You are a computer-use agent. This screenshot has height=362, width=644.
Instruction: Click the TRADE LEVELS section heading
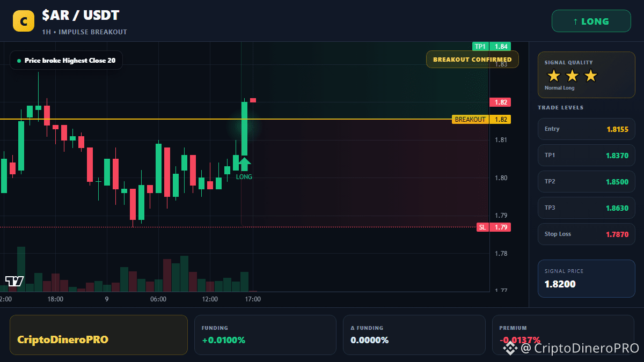tap(560, 108)
